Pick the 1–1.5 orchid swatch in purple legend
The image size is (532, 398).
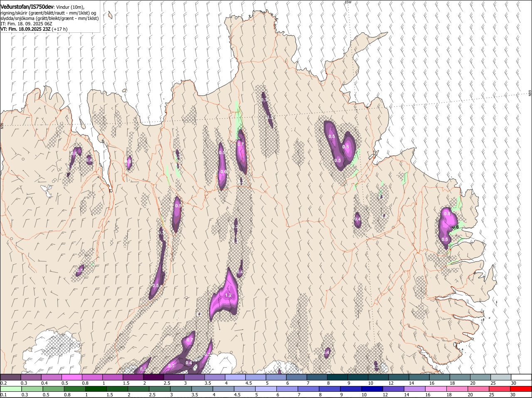[x=112, y=377]
